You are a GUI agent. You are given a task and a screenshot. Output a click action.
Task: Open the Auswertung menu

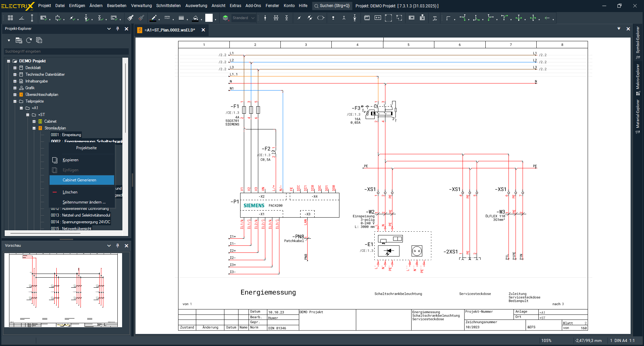click(x=196, y=6)
